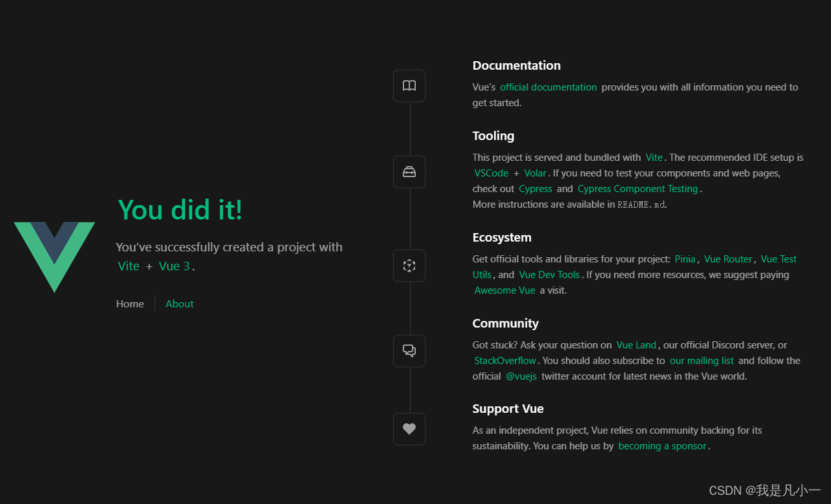Click the StackOverflow link
The width and height of the screenshot is (831, 504).
(504, 360)
